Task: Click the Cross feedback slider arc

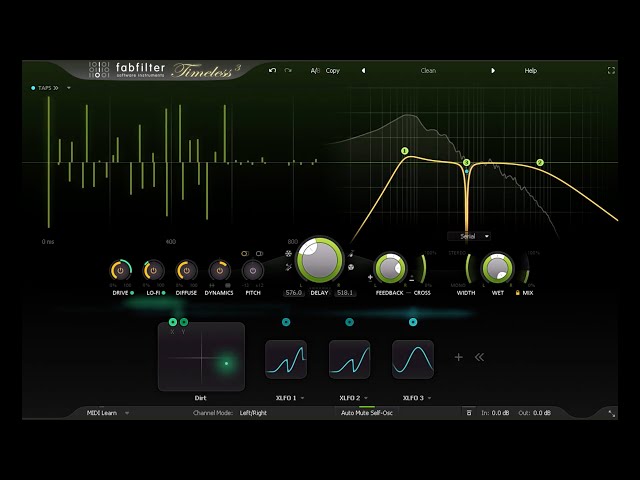Action: point(423,268)
